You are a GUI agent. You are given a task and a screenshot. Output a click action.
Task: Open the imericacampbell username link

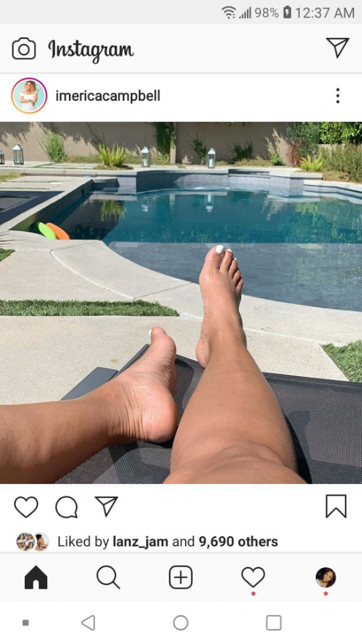(108, 96)
